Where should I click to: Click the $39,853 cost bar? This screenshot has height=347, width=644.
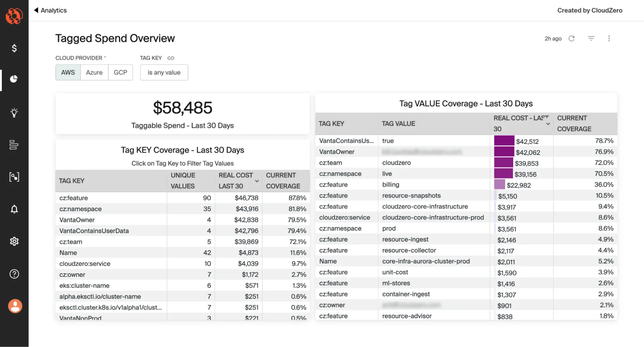point(504,163)
